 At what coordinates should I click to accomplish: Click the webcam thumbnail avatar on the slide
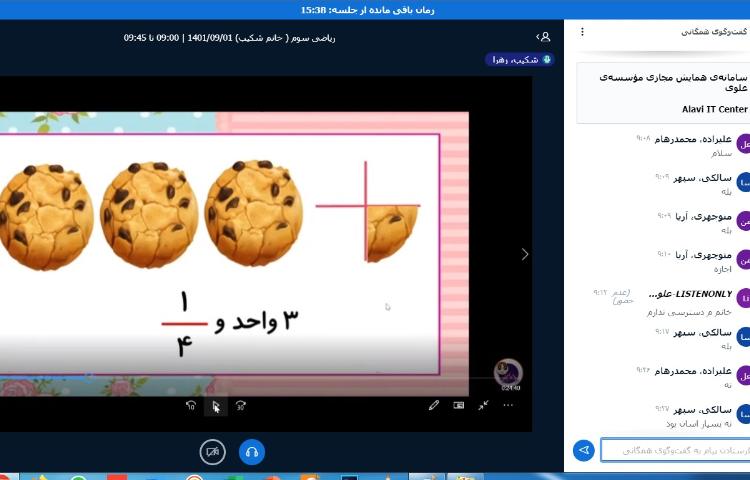(x=508, y=372)
